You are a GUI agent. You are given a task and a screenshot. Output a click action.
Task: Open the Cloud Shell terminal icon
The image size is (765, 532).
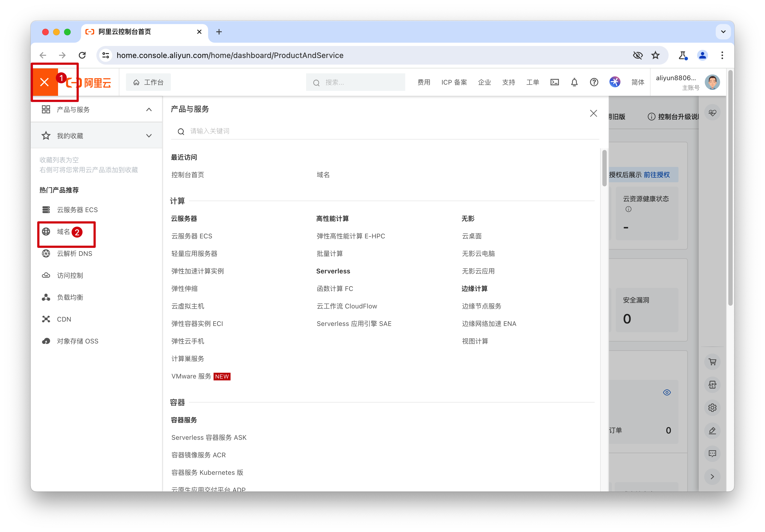coord(554,82)
